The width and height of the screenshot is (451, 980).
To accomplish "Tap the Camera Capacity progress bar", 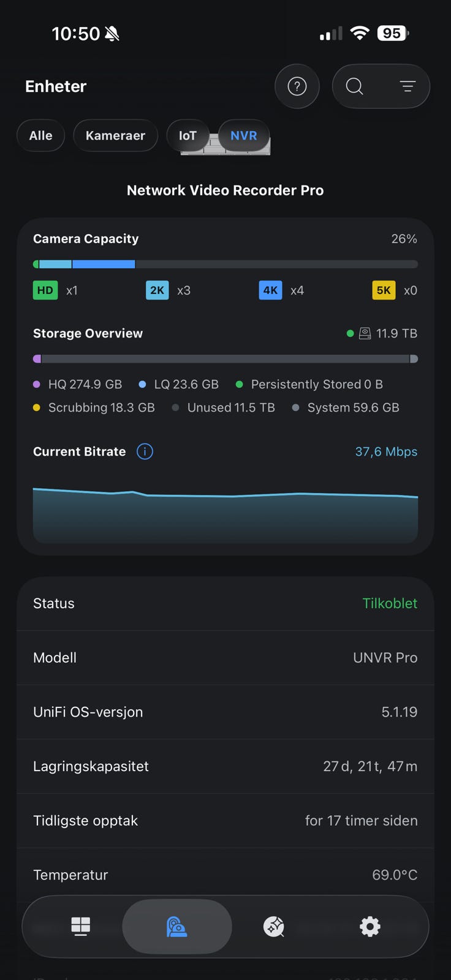I will (225, 264).
